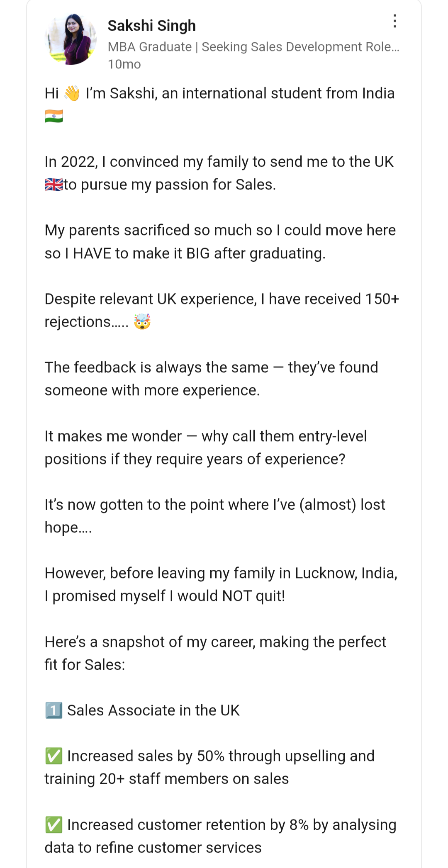Click the waving hand emoji
The height and width of the screenshot is (868, 448).
point(72,93)
